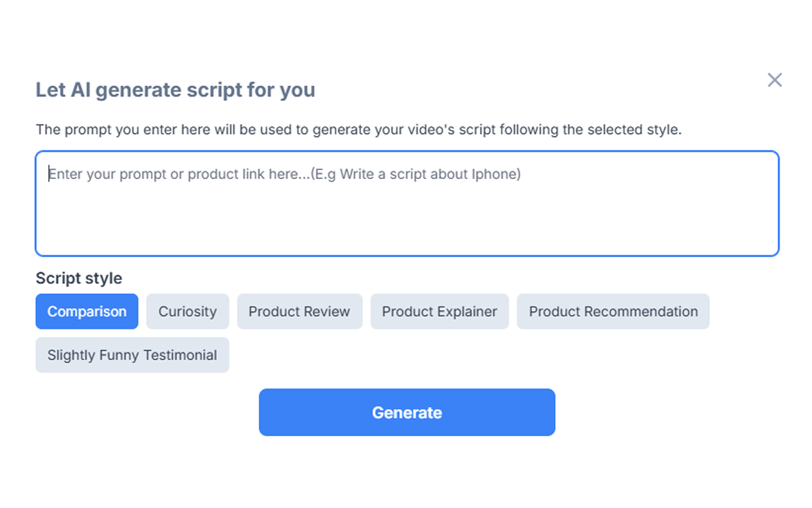Click the 'Script style' section label
This screenshot has width=812, height=508.
[79, 278]
